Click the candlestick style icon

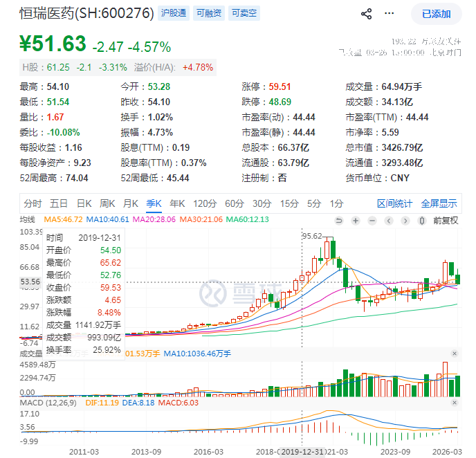(422, 221)
